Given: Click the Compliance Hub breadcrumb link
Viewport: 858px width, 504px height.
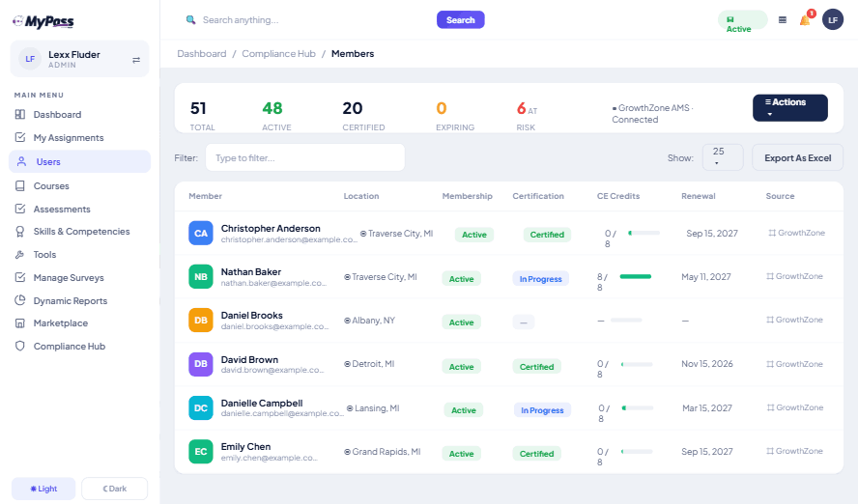Looking at the screenshot, I should (278, 53).
